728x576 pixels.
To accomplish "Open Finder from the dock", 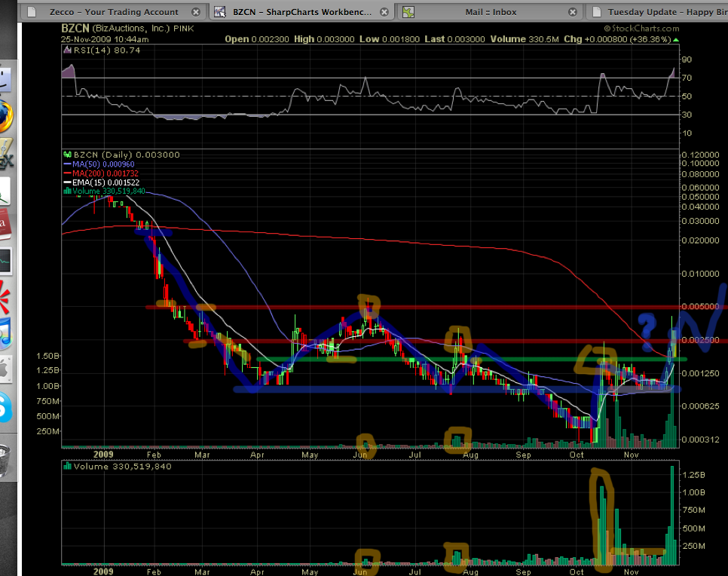I will (x=6, y=79).
